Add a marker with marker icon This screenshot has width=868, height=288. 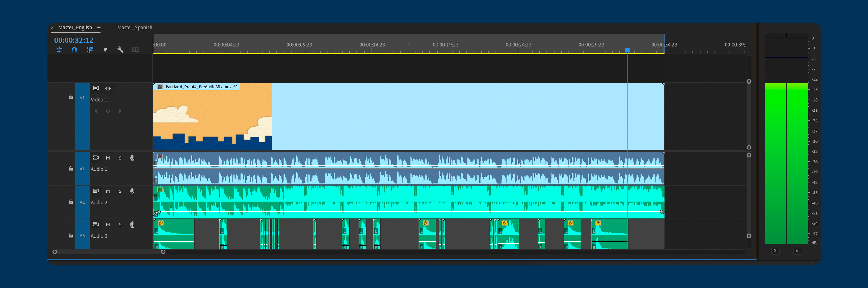point(105,50)
